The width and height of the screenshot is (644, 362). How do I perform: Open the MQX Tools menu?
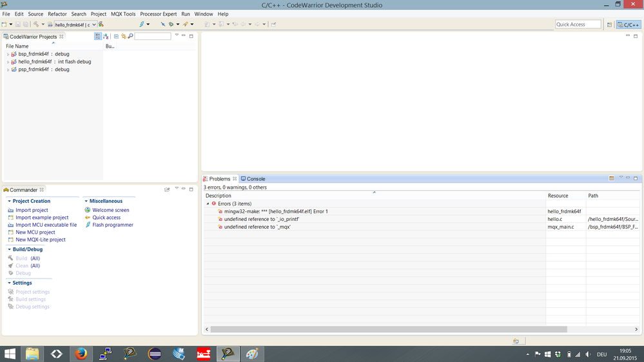point(123,14)
